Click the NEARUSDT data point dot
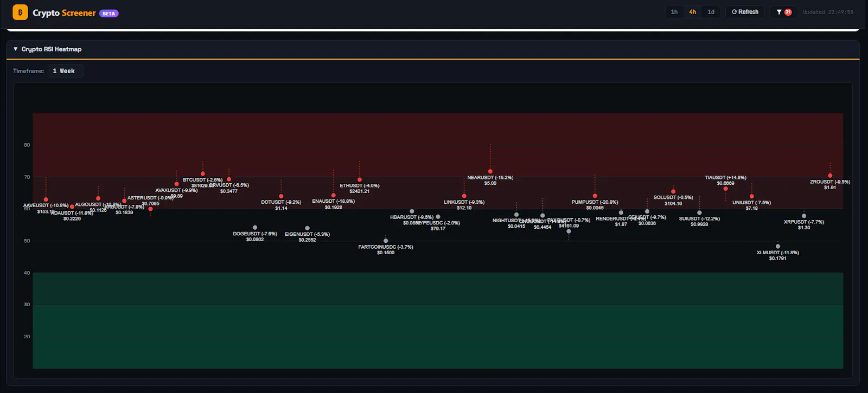The width and height of the screenshot is (868, 393). click(x=490, y=171)
